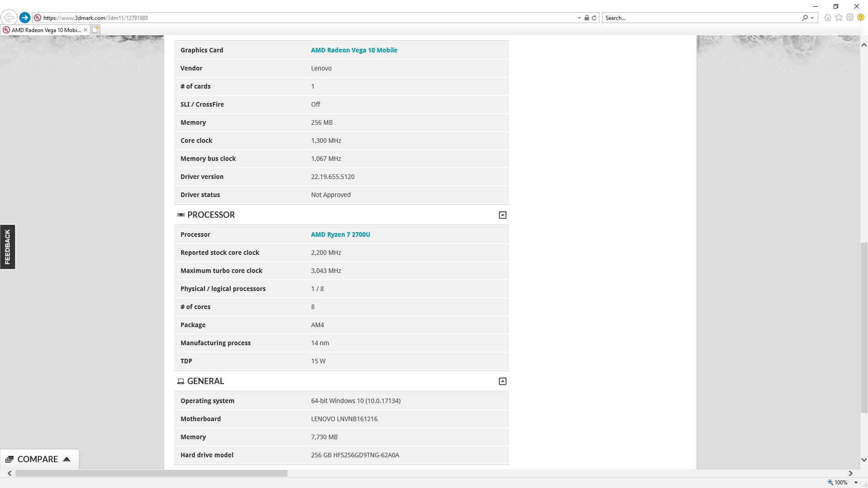Open the AMD Radeon Vega 10 Mobile link

(x=354, y=50)
